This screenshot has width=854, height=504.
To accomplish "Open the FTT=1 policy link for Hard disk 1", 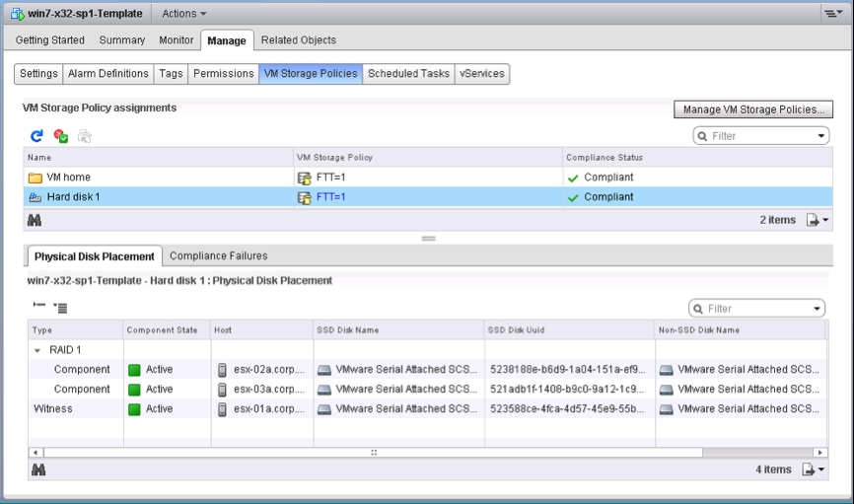I will click(330, 197).
